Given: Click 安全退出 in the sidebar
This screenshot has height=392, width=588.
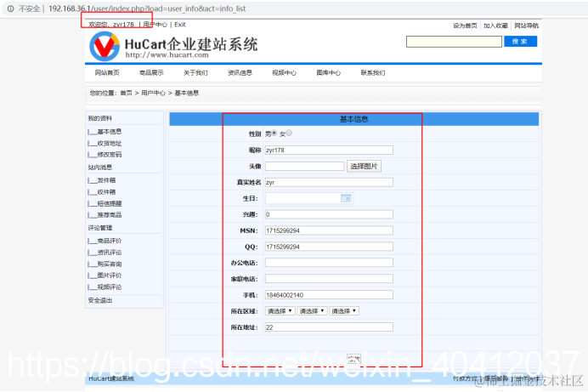Looking at the screenshot, I should pos(100,300).
